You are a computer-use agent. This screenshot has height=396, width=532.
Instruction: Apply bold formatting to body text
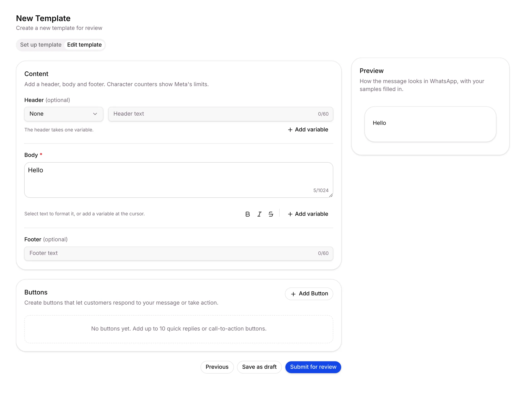247,214
